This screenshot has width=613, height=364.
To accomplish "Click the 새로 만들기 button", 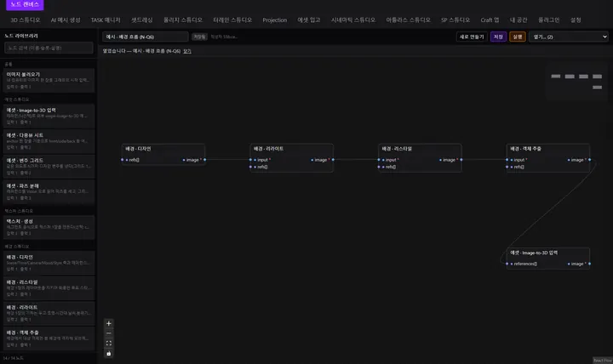I will coord(472,37).
